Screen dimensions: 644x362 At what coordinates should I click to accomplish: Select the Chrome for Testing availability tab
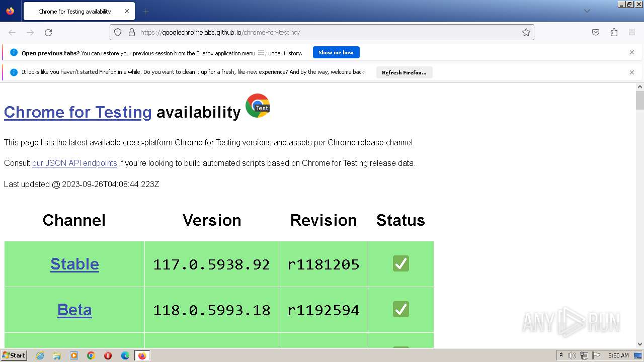coord(78,11)
